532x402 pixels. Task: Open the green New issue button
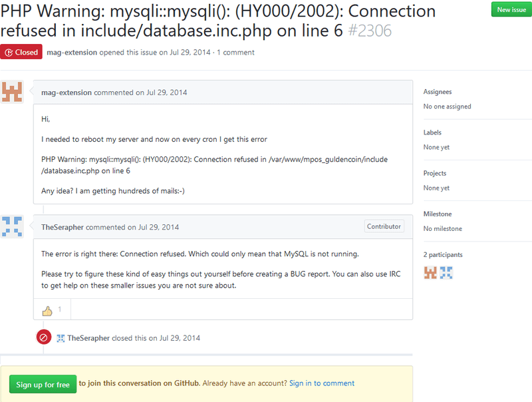coord(510,9)
